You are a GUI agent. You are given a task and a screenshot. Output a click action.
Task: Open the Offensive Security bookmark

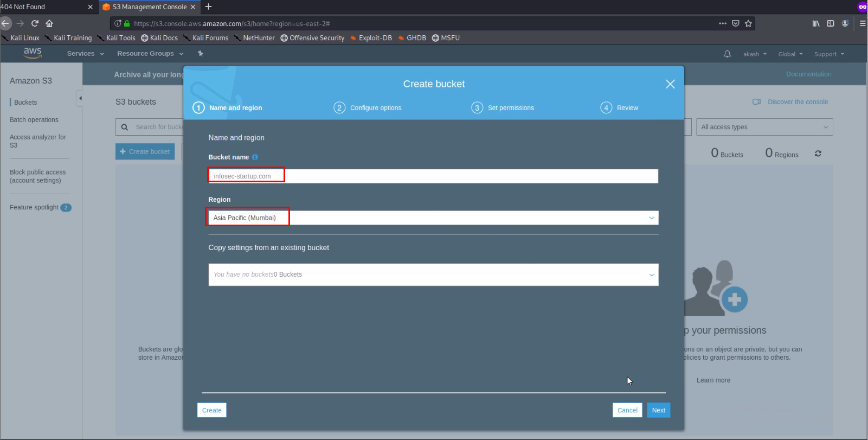(x=312, y=38)
